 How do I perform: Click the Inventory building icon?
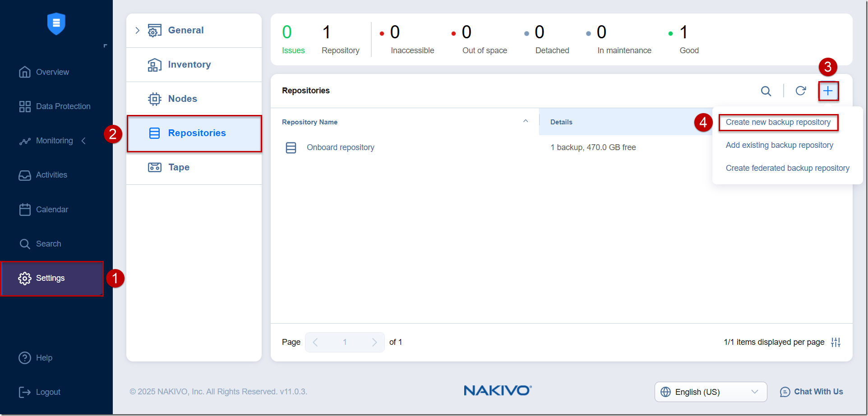click(x=154, y=65)
